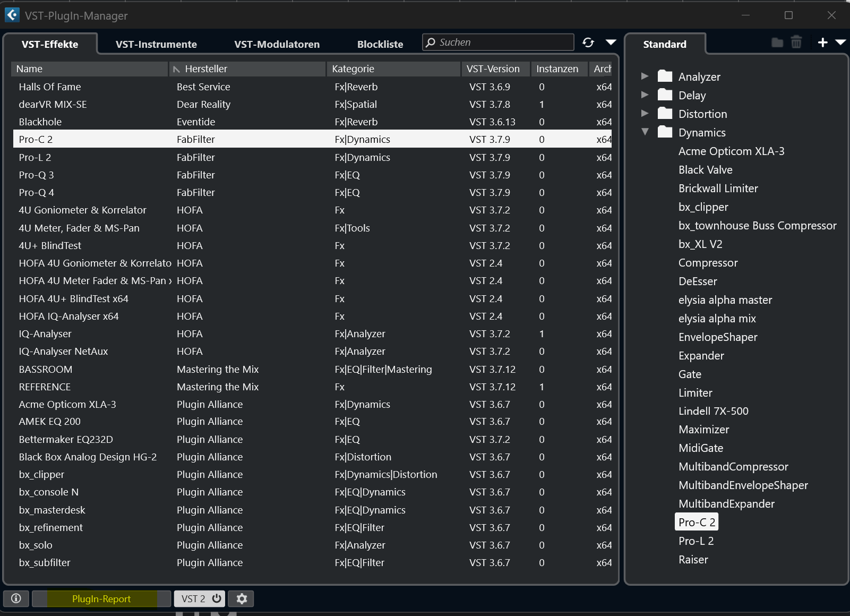
Task: Expand the Analyzer folder
Action: tap(645, 76)
